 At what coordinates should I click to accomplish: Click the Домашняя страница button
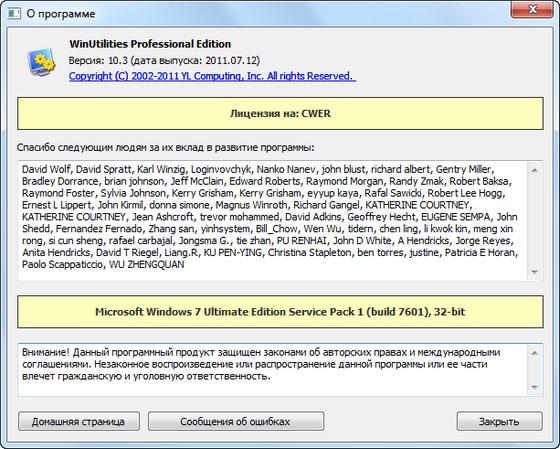pos(79,421)
